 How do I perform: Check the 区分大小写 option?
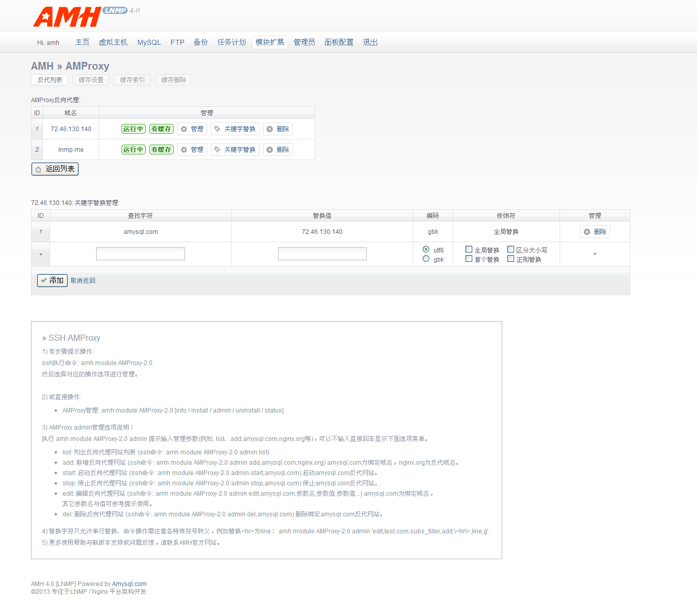pyautogui.click(x=511, y=249)
